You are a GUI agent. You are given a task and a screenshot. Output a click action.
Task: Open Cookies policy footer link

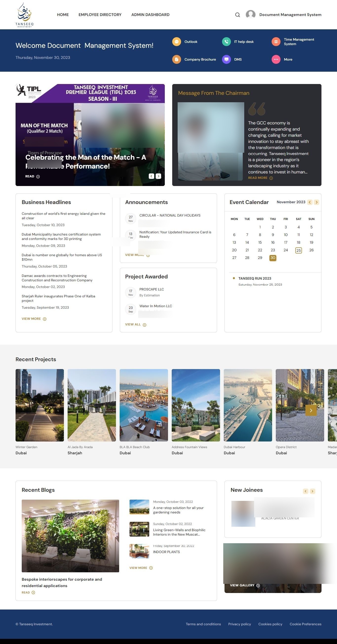270,624
